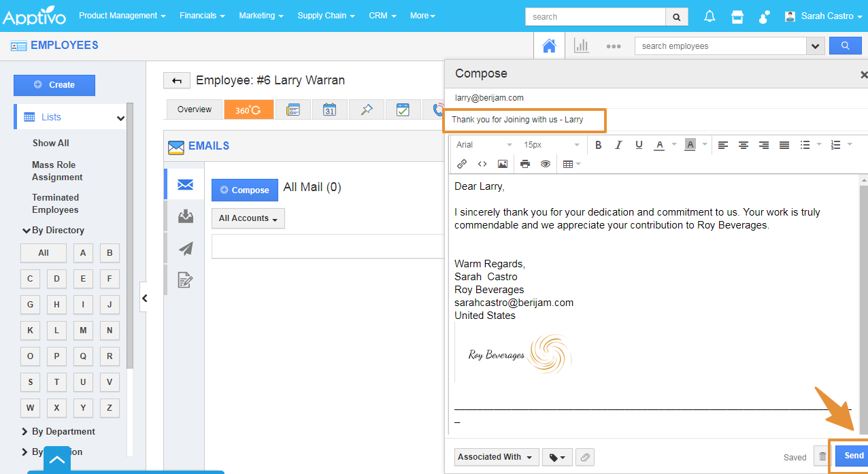Toggle the preview eye icon

(545, 164)
